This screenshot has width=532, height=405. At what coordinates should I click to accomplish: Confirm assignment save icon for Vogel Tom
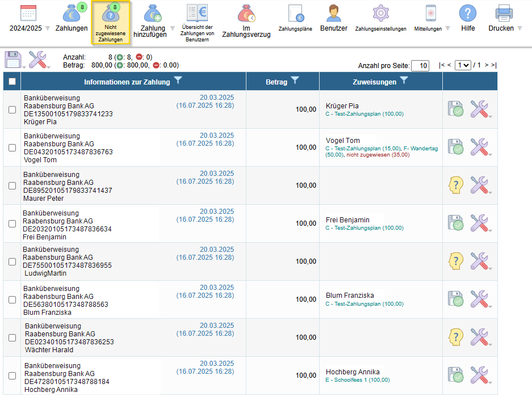point(456,147)
